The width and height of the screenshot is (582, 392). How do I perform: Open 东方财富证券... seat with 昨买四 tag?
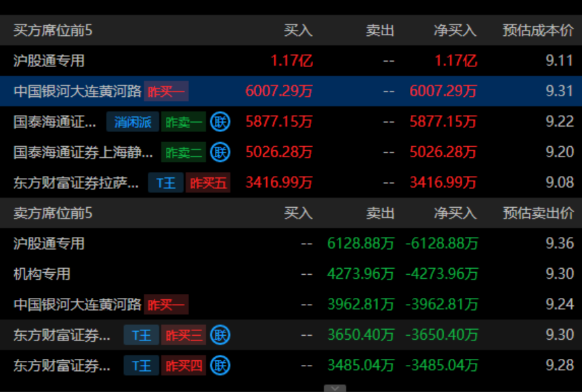(x=62, y=366)
